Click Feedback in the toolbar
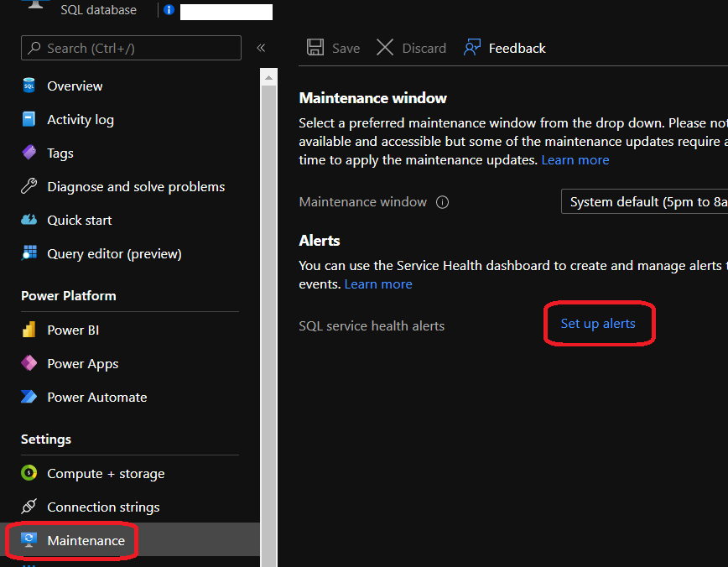The image size is (728, 567). pos(505,48)
